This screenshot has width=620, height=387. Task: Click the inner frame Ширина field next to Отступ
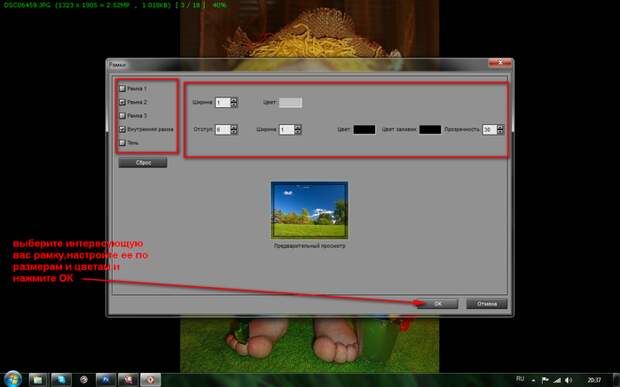click(x=287, y=130)
